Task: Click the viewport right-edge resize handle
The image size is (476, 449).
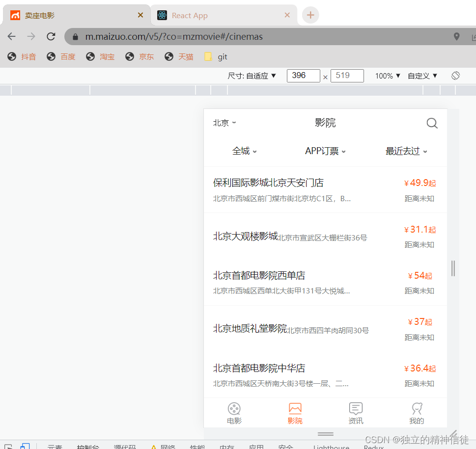Action: pos(453,268)
